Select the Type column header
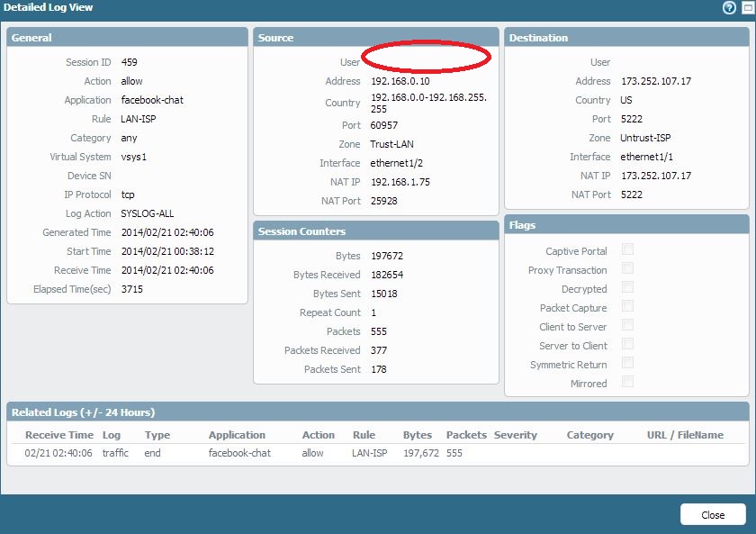Viewport: 756px width, 534px height. pos(157,435)
